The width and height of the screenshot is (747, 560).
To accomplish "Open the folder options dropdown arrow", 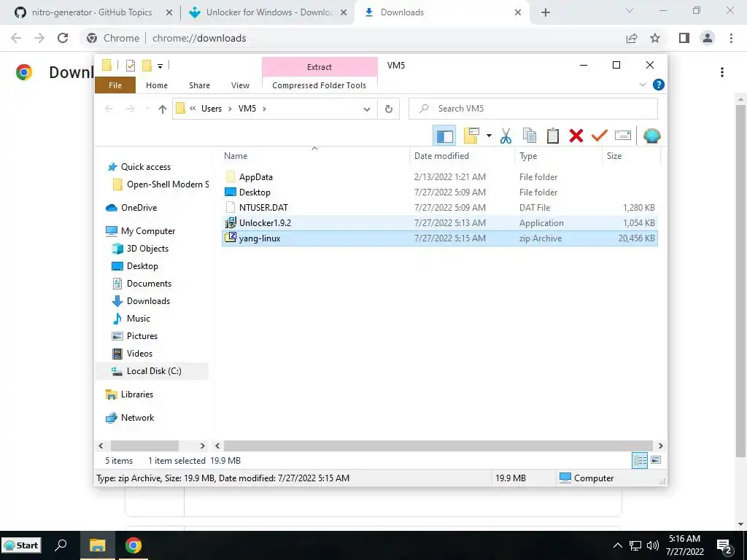I will [489, 136].
